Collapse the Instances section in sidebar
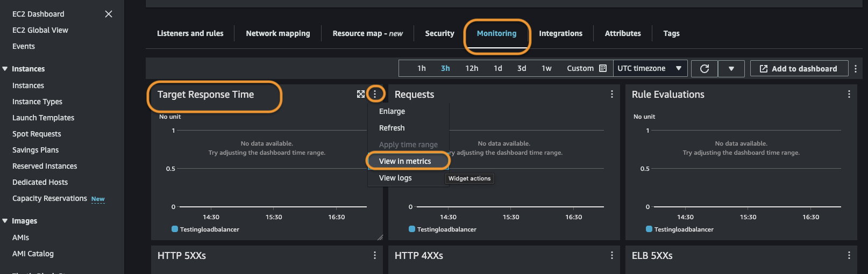Image resolution: width=868 pixels, height=274 pixels. 5,69
